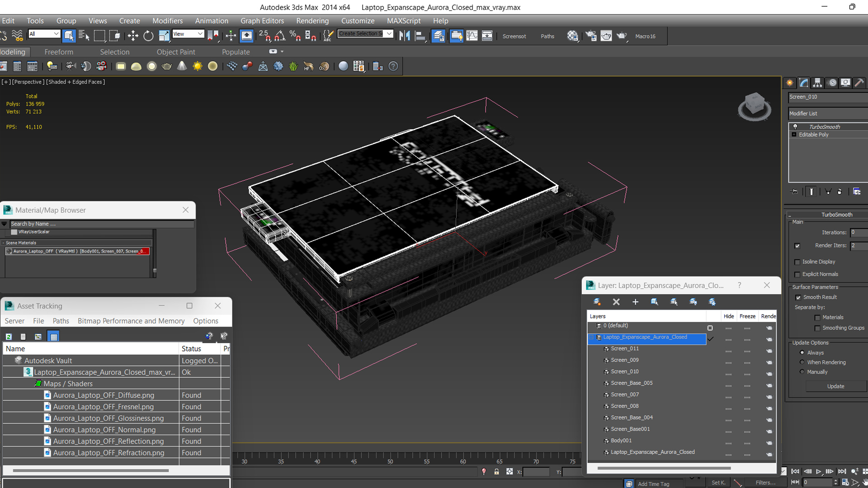Open the selection filter All dropdown
This screenshot has width=868, height=488.
(x=44, y=34)
